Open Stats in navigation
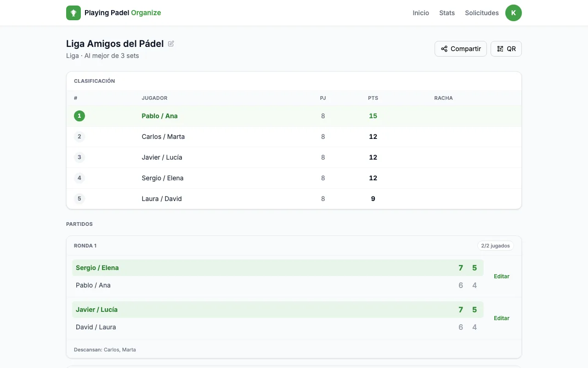The height and width of the screenshot is (368, 588). pos(447,13)
